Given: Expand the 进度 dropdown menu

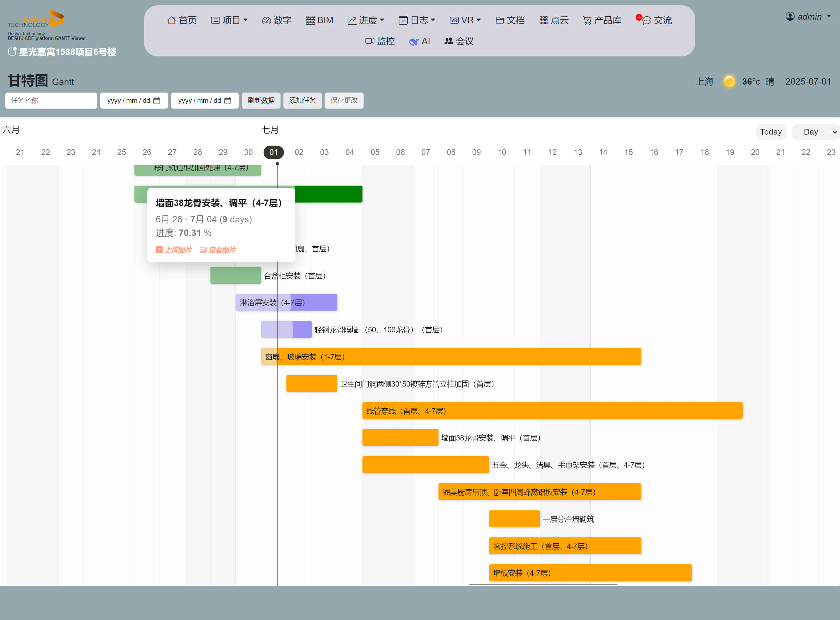Looking at the screenshot, I should tap(366, 20).
